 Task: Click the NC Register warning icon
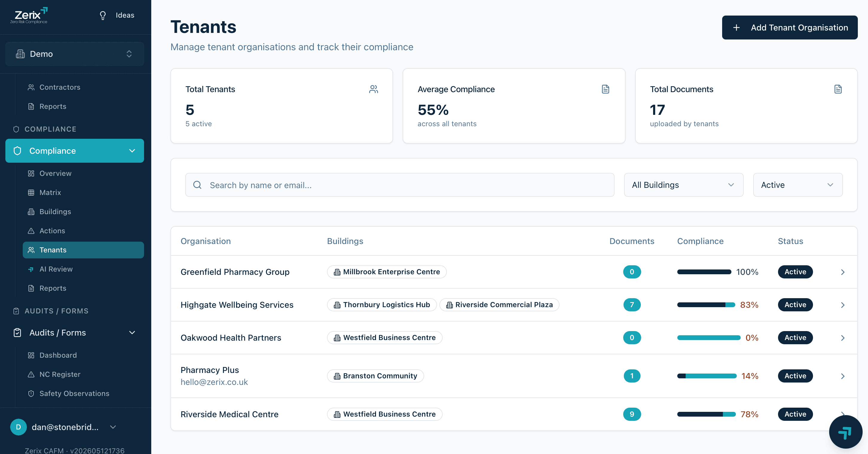click(31, 374)
